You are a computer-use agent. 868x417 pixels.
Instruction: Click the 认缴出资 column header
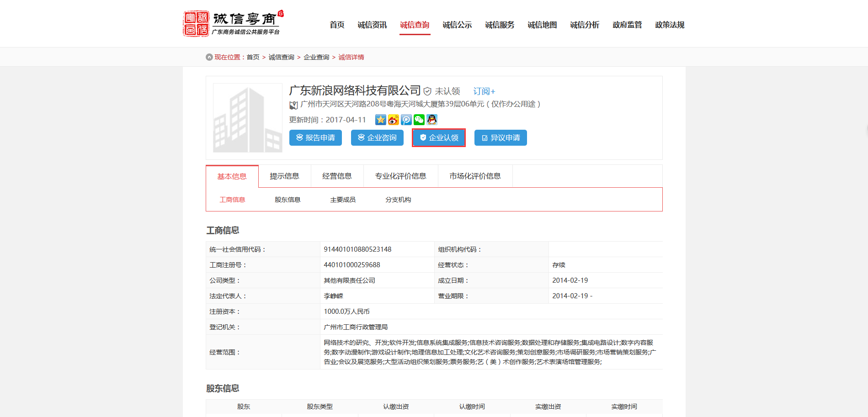396,406
